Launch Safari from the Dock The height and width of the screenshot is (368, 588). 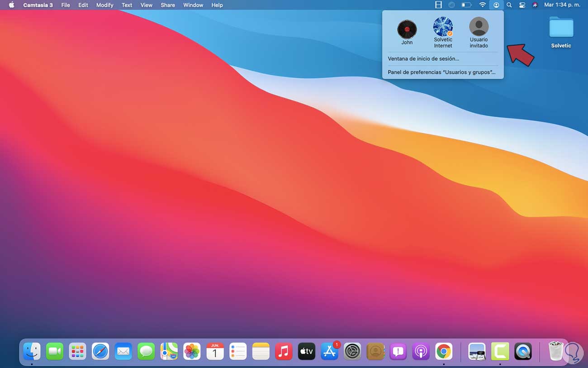click(x=100, y=351)
